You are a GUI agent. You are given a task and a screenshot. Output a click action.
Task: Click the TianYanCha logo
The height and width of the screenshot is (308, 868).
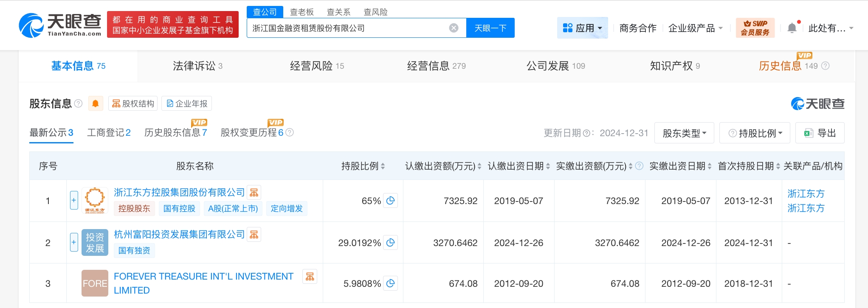click(60, 25)
